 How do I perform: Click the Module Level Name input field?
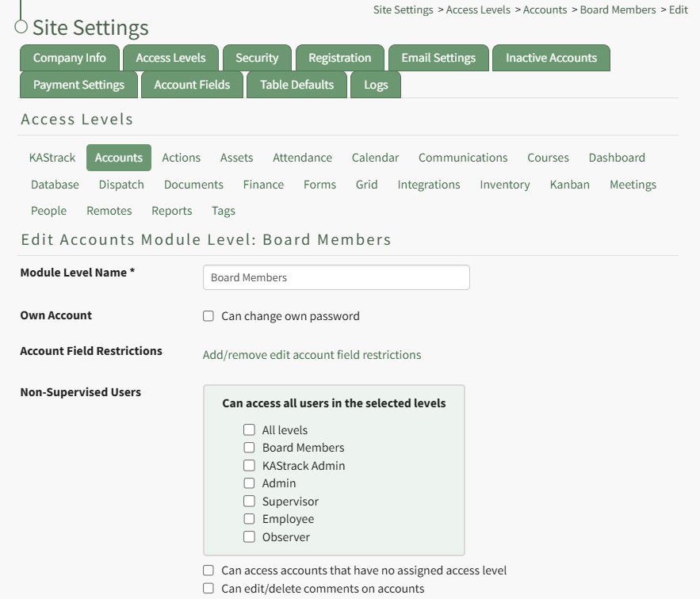[336, 277]
